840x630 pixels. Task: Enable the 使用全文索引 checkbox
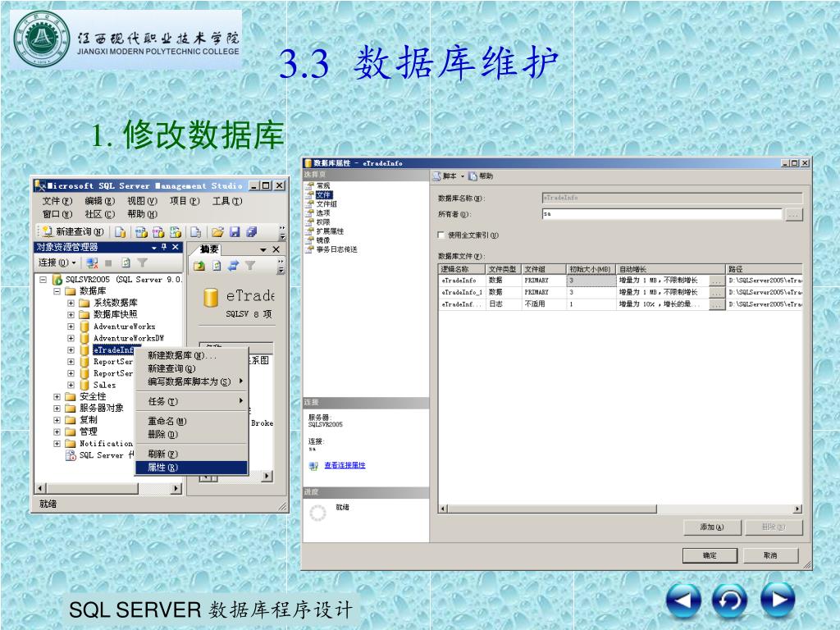[x=441, y=235]
